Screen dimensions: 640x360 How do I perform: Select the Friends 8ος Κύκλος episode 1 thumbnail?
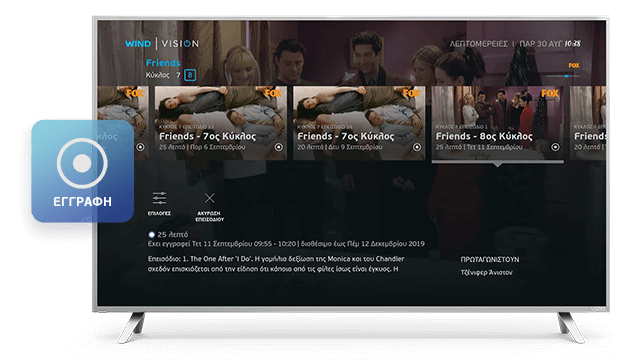[498, 123]
